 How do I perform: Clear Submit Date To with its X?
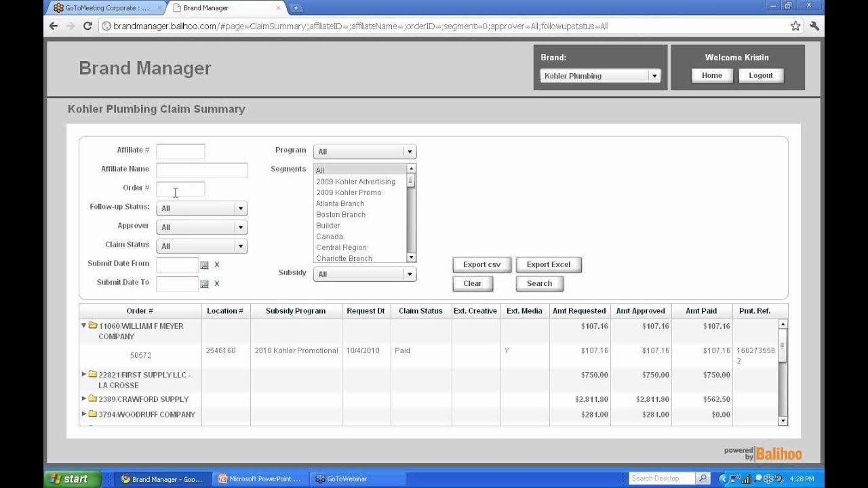coord(217,284)
